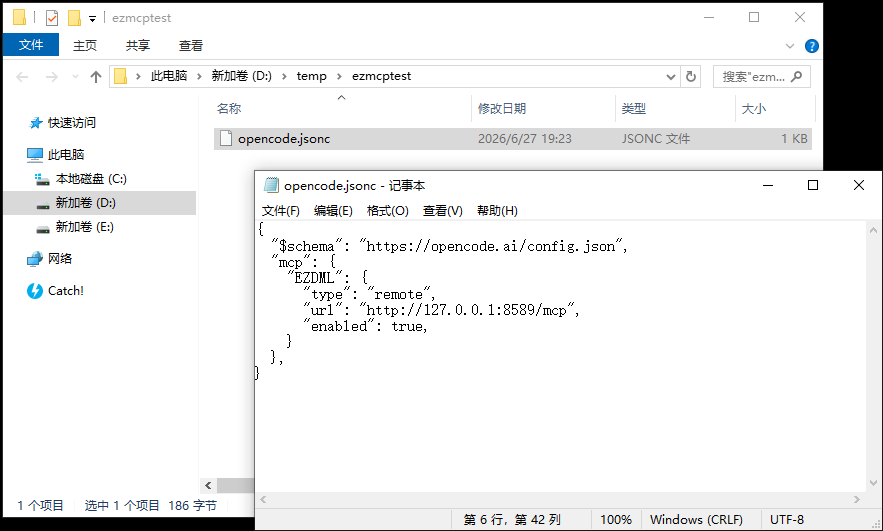Place cursor on the "$schema" line in Notepad
Image resolution: width=883 pixels, height=531 pixels.
[450, 247]
